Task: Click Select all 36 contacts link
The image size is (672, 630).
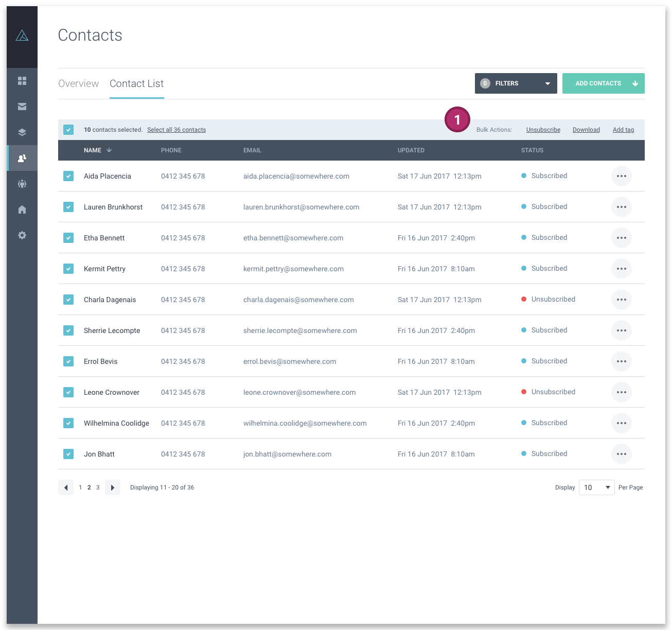Action: click(176, 130)
